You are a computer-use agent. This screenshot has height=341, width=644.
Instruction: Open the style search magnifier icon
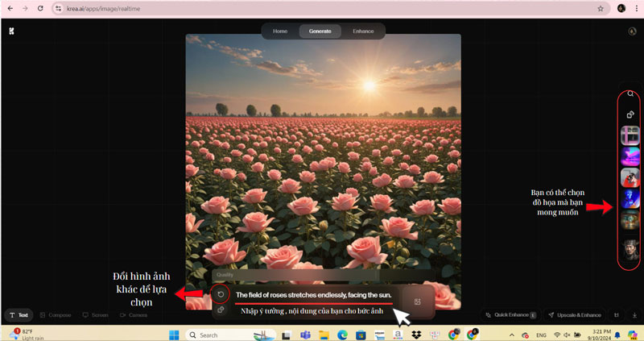coord(630,94)
